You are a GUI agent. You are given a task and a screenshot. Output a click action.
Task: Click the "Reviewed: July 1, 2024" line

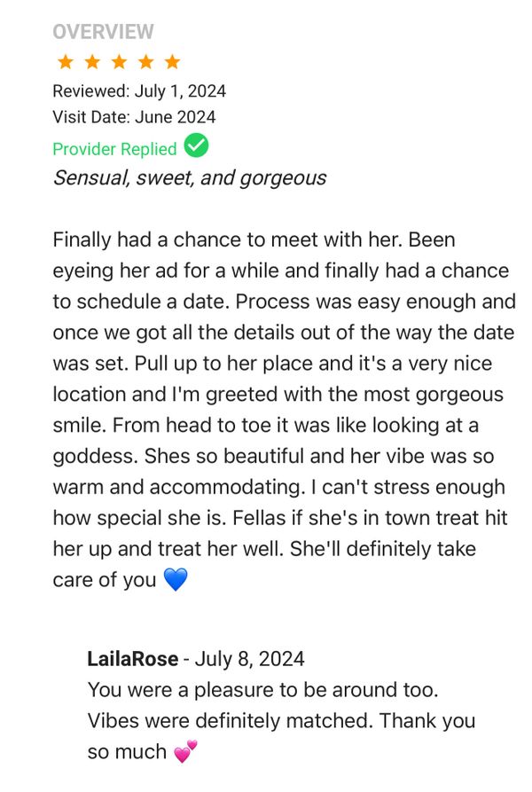(139, 91)
